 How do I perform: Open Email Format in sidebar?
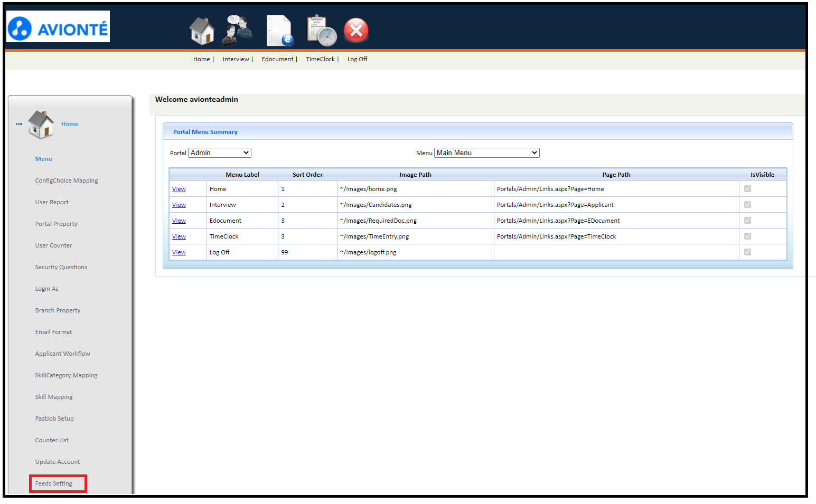[x=54, y=332]
